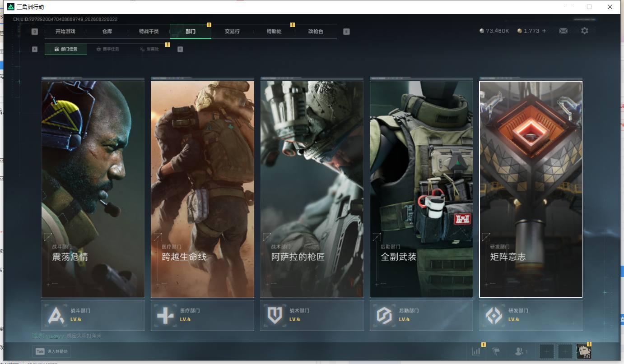Click the 战术部门 shield icon
The width and height of the screenshot is (624, 364).
tap(275, 315)
